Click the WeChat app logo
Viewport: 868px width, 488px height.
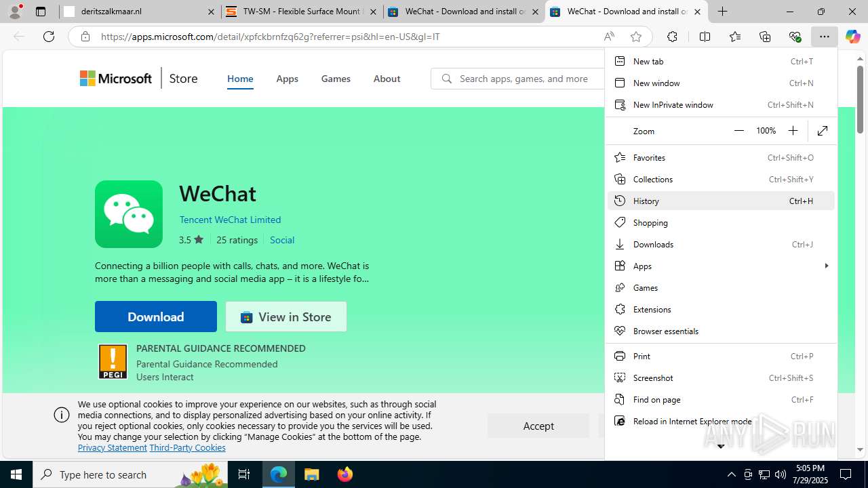[x=129, y=214]
